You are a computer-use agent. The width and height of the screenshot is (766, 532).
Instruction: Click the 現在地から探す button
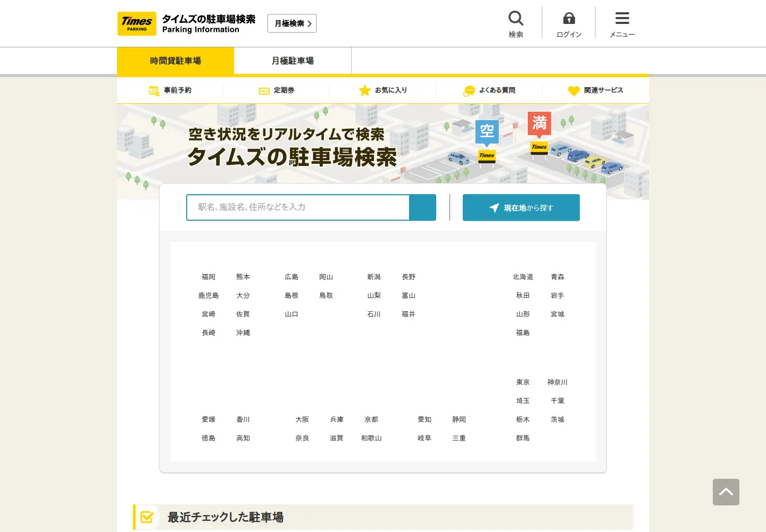point(521,207)
